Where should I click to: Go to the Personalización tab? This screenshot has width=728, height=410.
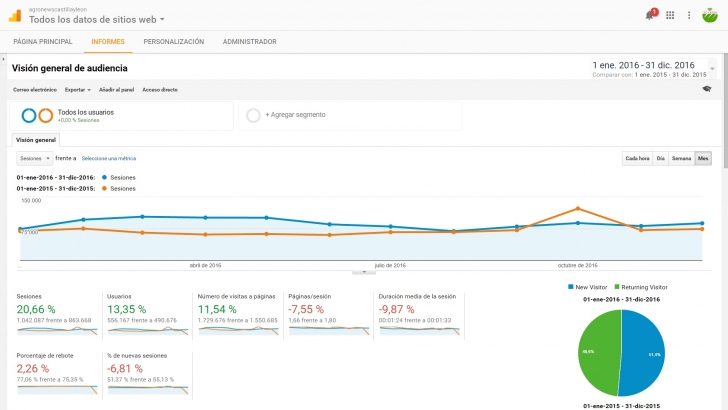click(173, 42)
